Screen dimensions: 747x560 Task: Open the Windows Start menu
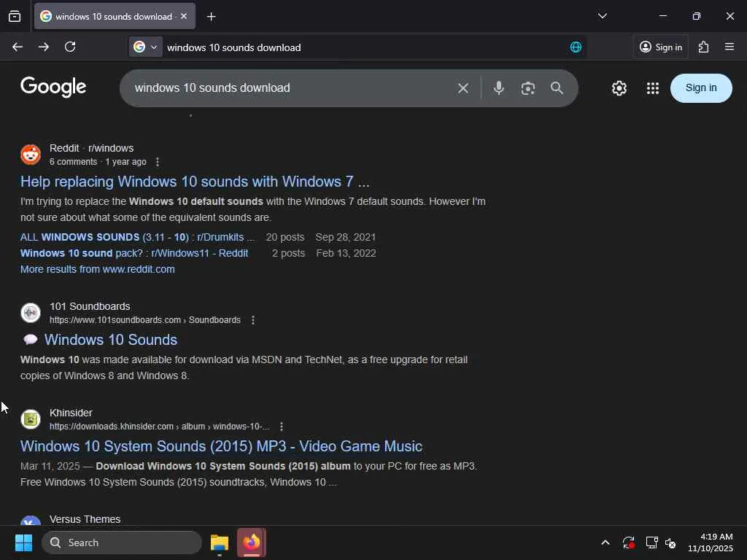23,542
